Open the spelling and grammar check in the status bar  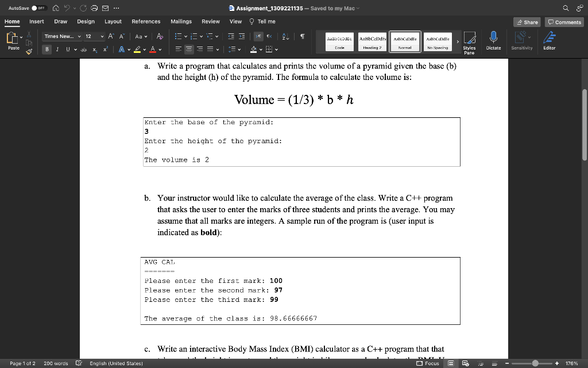tap(79, 363)
